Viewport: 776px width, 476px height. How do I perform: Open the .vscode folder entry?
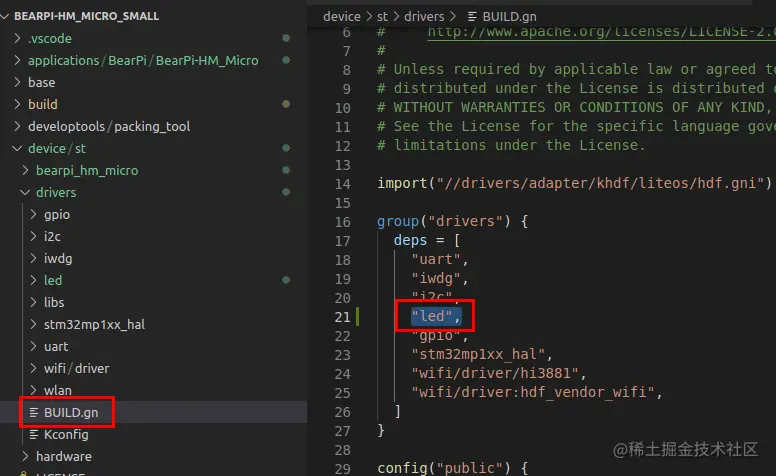(x=49, y=38)
